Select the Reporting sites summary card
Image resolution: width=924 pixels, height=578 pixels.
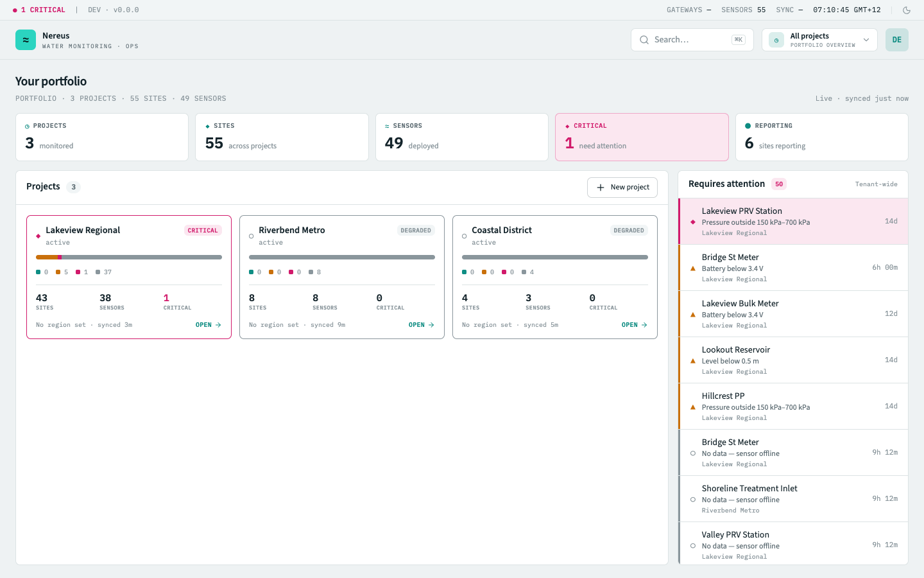click(822, 137)
